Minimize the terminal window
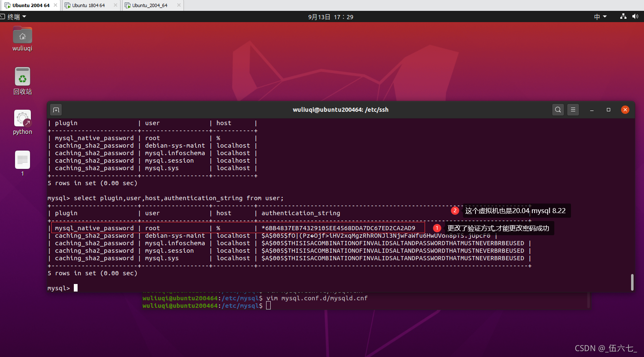The height and width of the screenshot is (357, 644). 592,110
